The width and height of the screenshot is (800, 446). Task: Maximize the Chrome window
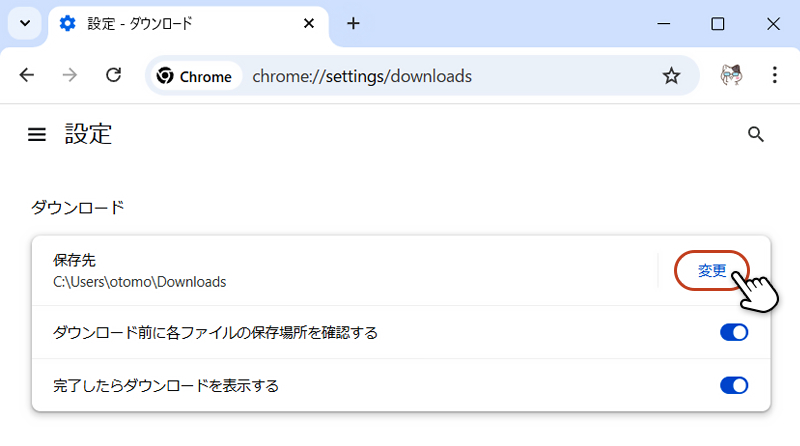[x=718, y=23]
